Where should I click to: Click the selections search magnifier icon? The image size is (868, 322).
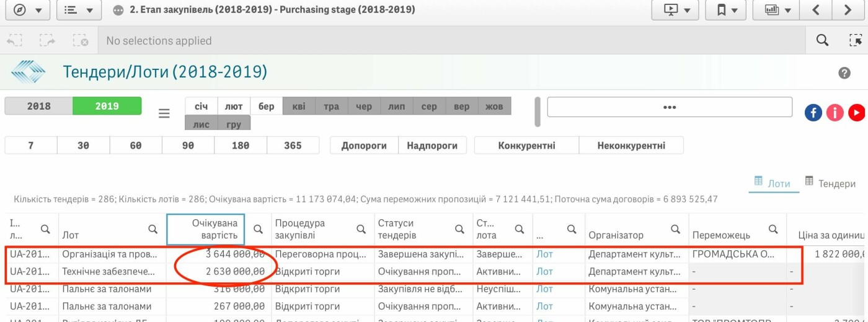822,40
